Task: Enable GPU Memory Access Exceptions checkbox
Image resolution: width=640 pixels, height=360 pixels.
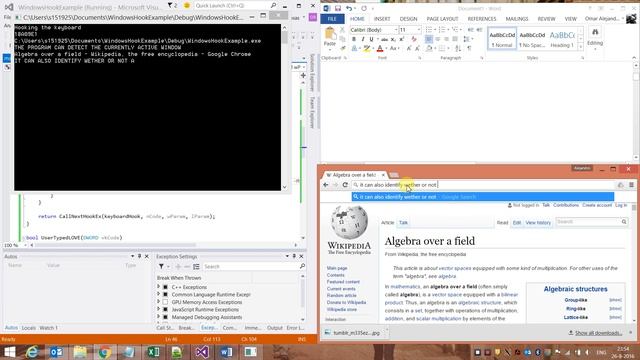Action: coord(165,302)
